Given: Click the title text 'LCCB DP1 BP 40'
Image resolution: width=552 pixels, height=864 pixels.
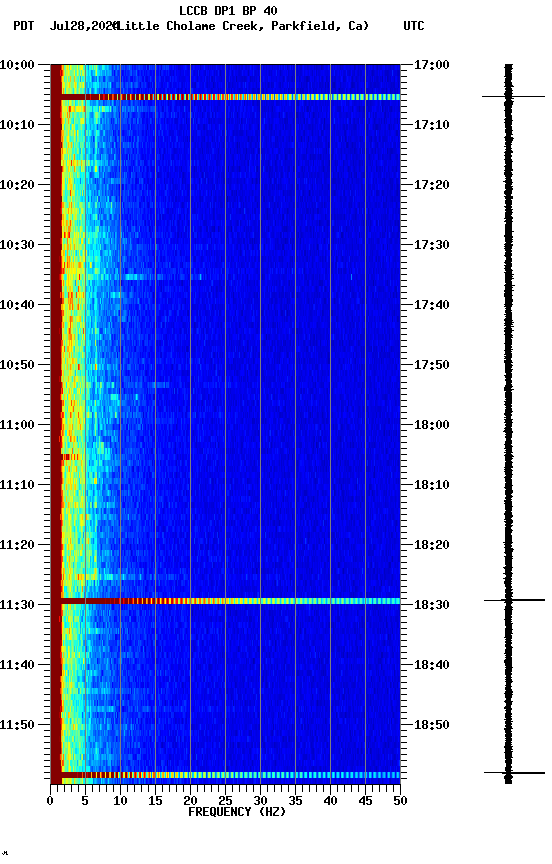Looking at the screenshot, I should click(228, 10).
